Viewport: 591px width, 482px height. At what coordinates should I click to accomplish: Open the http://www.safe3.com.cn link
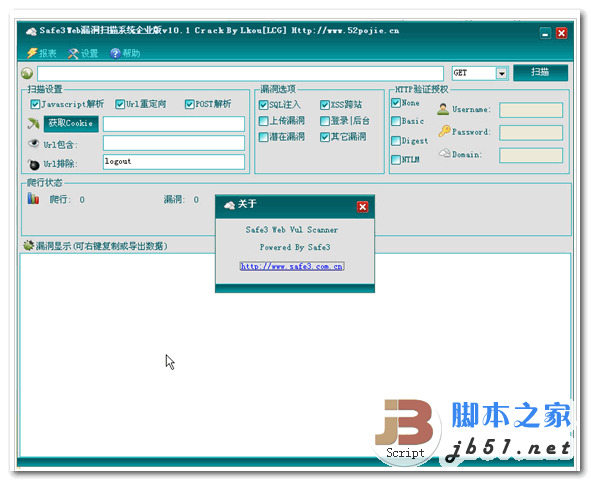tap(292, 266)
